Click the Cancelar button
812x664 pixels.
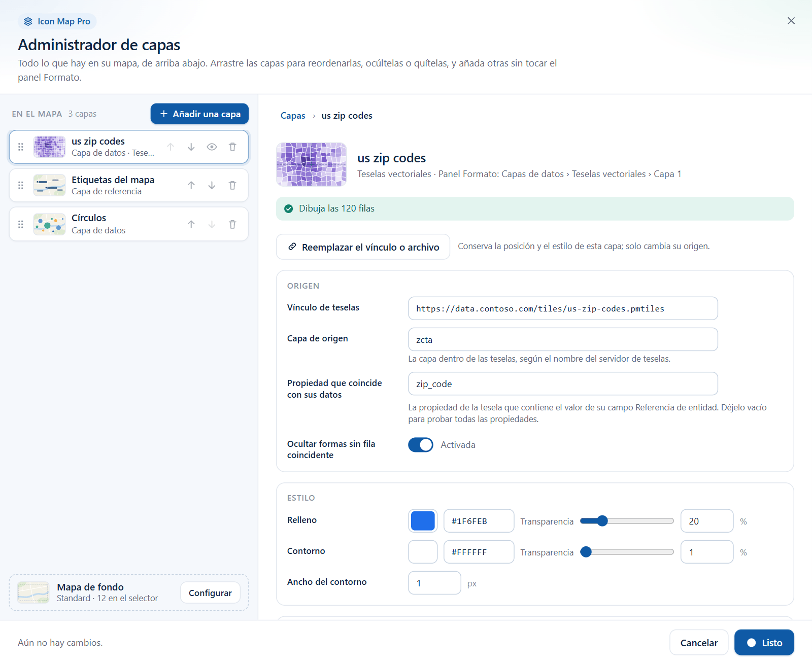(699, 643)
